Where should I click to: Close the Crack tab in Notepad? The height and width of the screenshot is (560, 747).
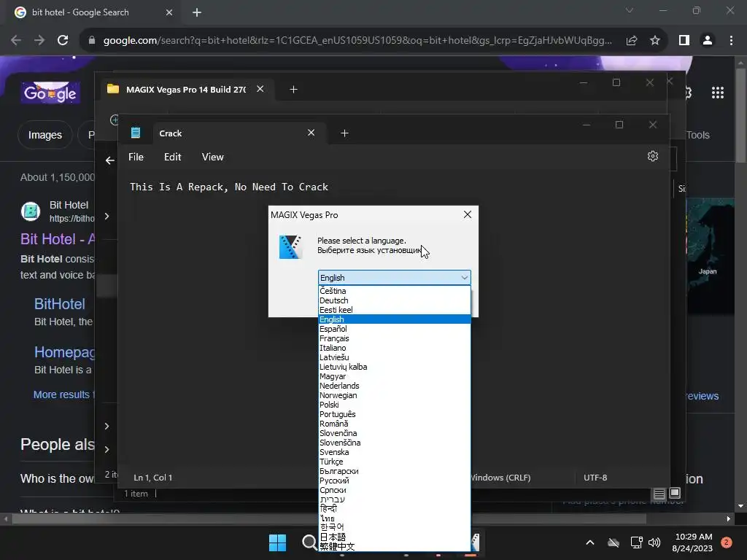click(x=311, y=133)
